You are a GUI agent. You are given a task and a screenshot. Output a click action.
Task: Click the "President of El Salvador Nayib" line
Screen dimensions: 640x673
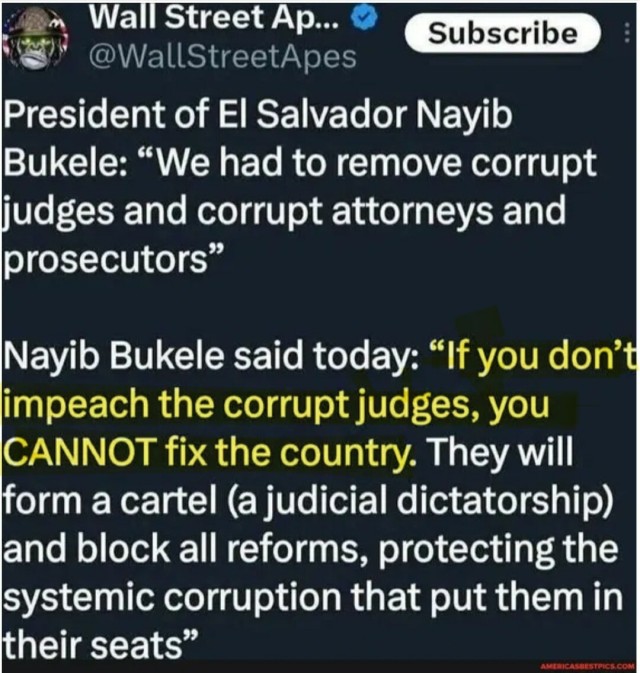[x=258, y=114]
